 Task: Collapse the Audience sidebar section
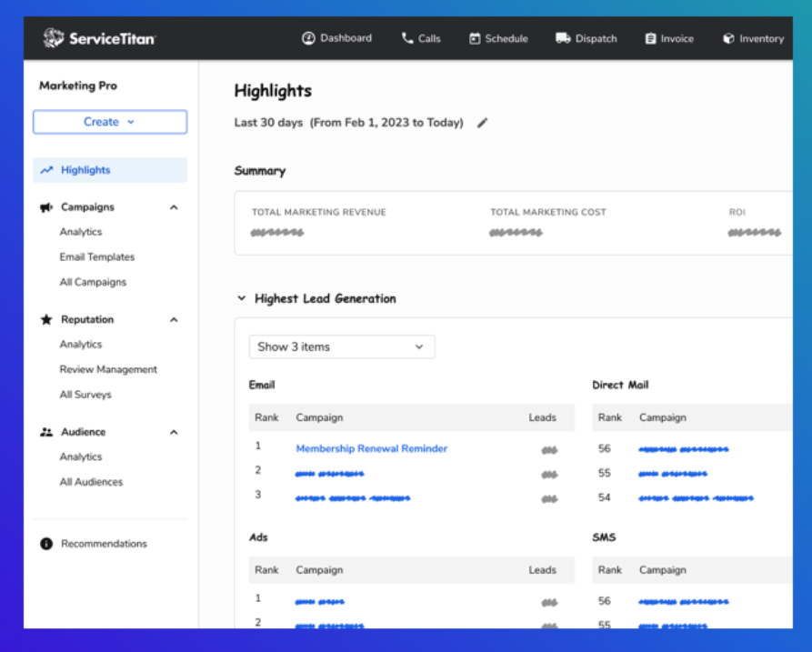[x=174, y=433]
